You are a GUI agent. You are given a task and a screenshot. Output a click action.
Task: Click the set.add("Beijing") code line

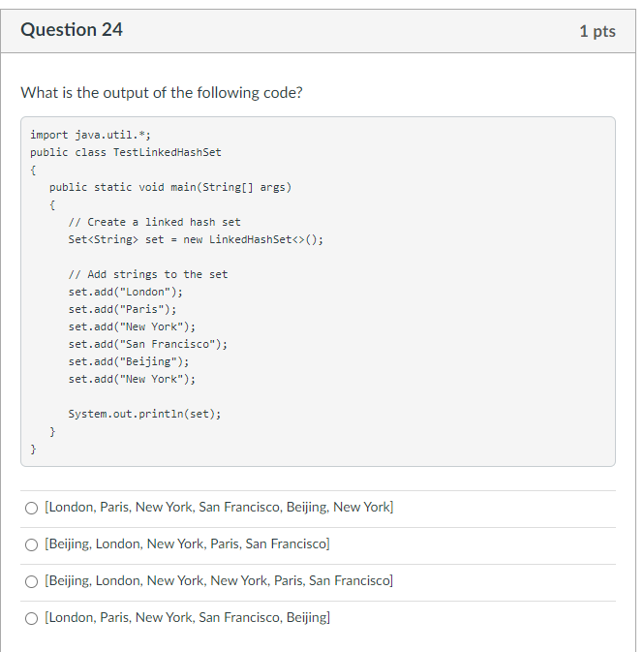129,361
